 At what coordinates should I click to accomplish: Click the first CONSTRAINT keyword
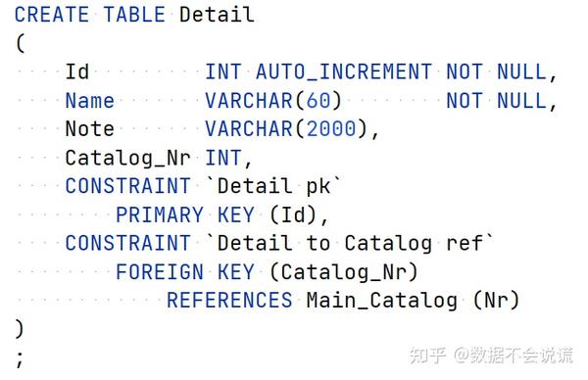click(127, 186)
